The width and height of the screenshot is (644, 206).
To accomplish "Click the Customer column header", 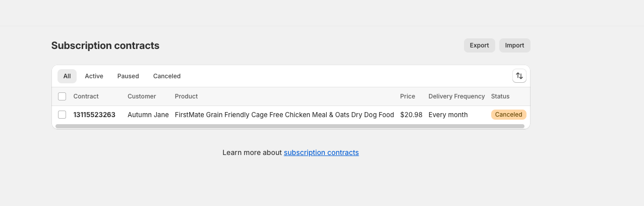I will 142,96.
